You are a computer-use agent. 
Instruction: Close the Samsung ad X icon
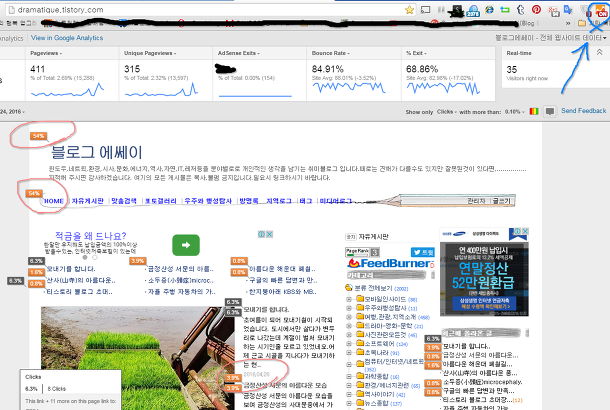coord(525,231)
